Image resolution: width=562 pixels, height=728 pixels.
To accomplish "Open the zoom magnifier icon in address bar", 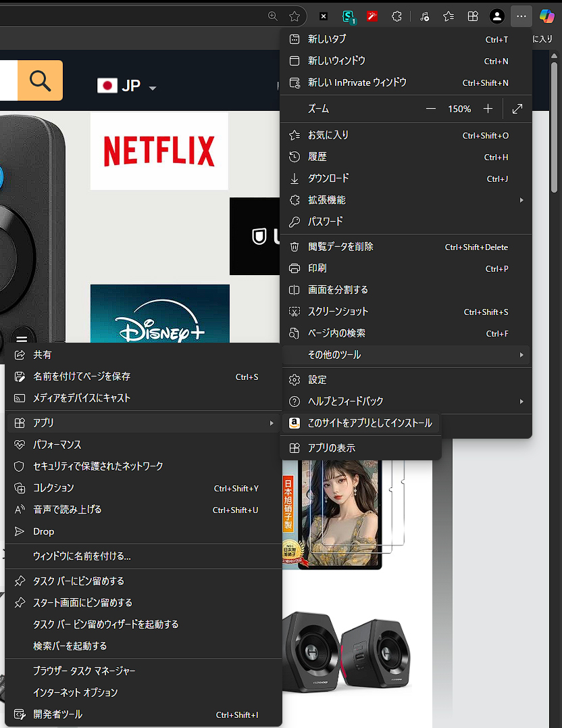I will (x=273, y=16).
